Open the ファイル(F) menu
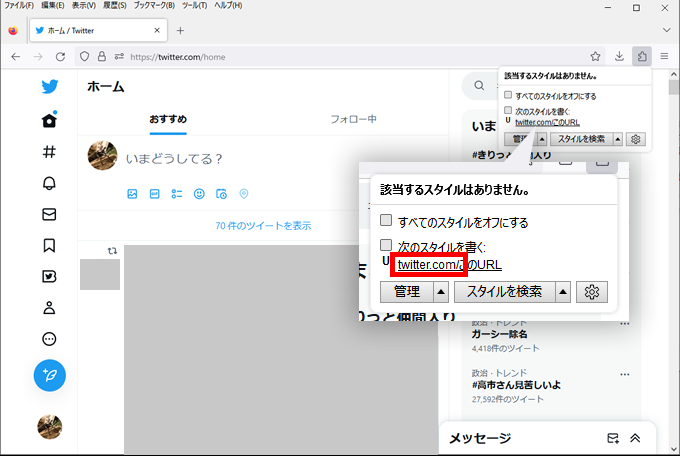 pos(19,6)
